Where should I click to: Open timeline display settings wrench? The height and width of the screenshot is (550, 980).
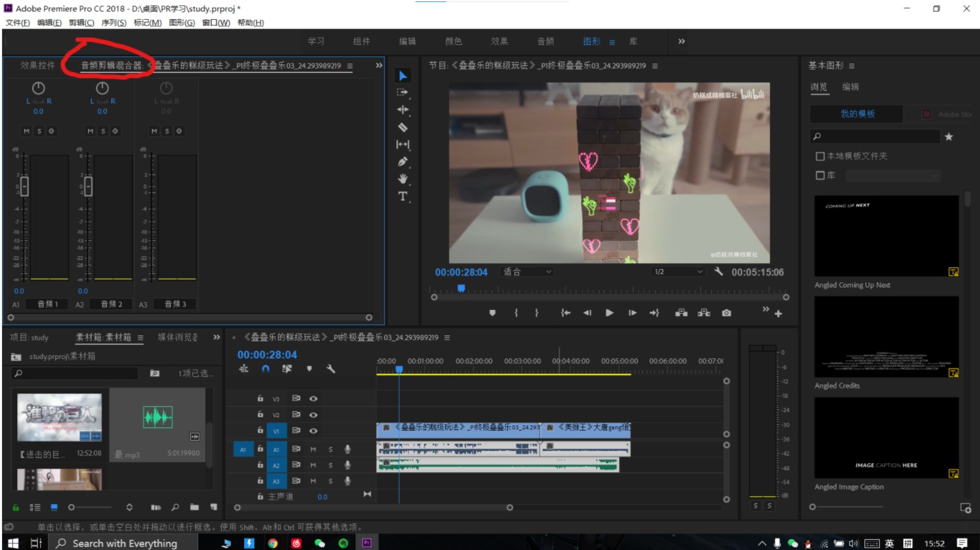(331, 369)
